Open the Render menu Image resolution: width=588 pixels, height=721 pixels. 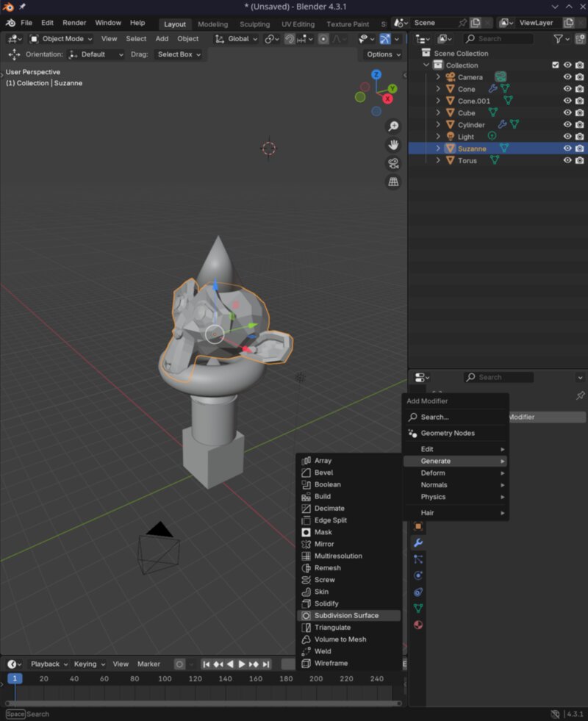(74, 23)
